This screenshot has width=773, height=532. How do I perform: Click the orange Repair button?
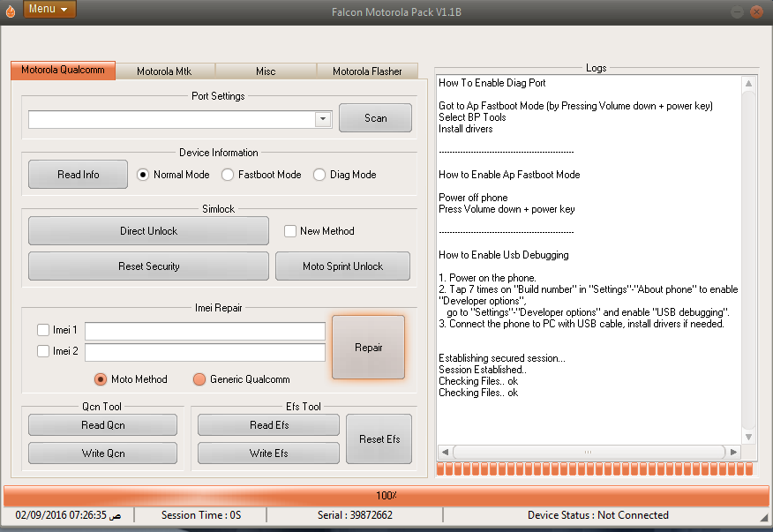[368, 348]
